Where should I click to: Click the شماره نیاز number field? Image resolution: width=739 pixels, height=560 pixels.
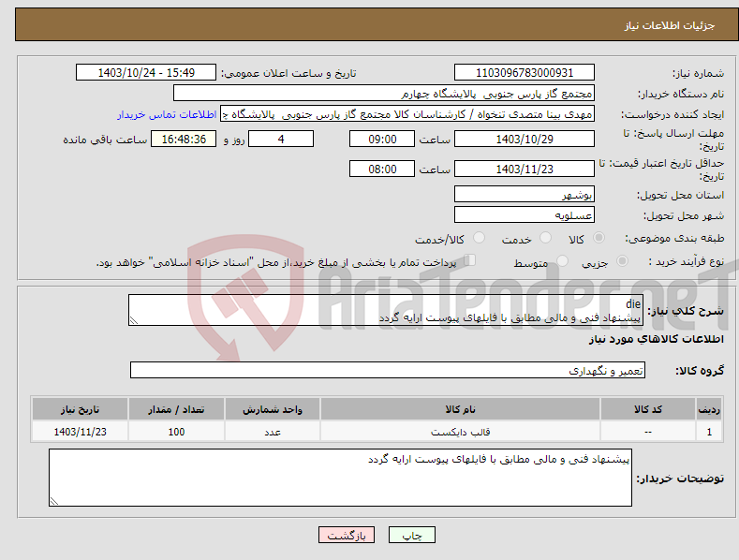coord(525,73)
